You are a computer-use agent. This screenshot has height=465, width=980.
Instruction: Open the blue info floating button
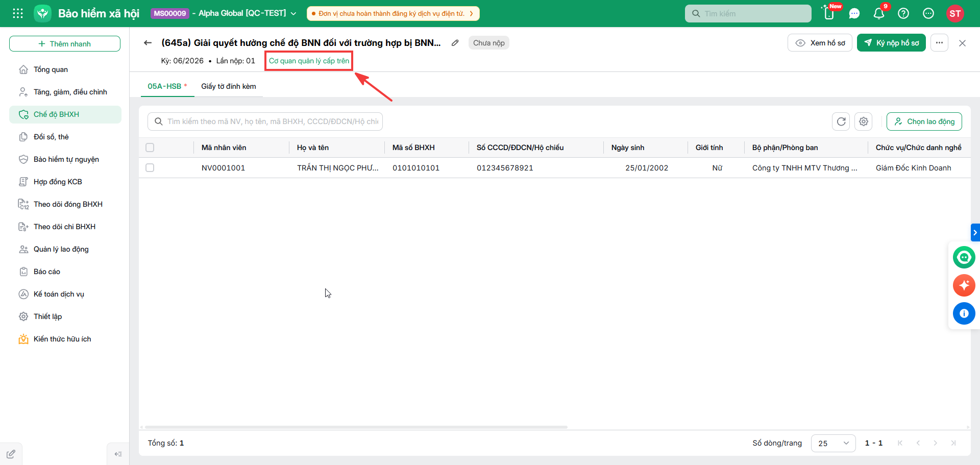click(964, 313)
